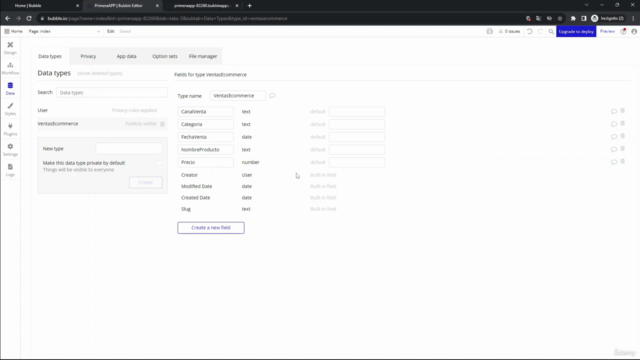Switch to the Data types tab

click(x=50, y=56)
